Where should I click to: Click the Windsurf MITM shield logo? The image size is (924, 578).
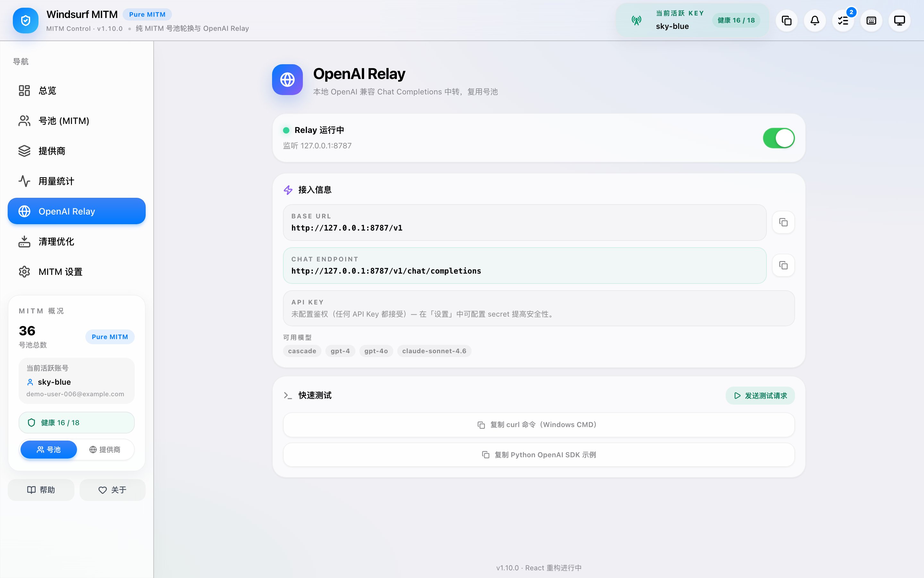(25, 21)
